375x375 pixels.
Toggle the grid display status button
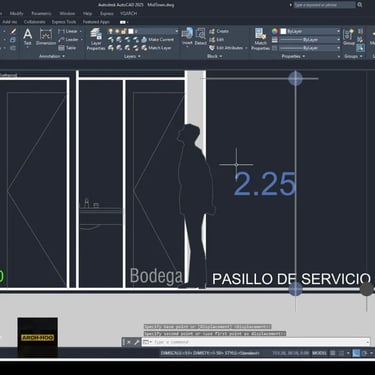click(x=333, y=353)
